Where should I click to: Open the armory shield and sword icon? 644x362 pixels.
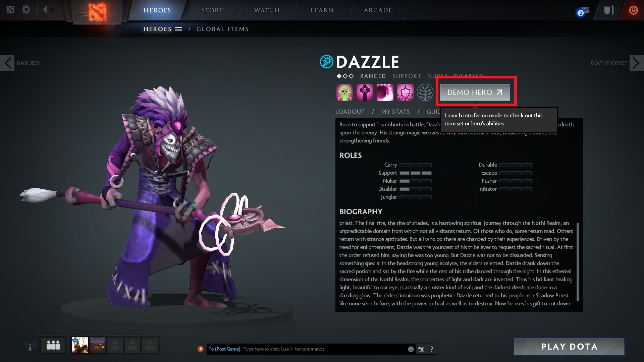tap(609, 10)
